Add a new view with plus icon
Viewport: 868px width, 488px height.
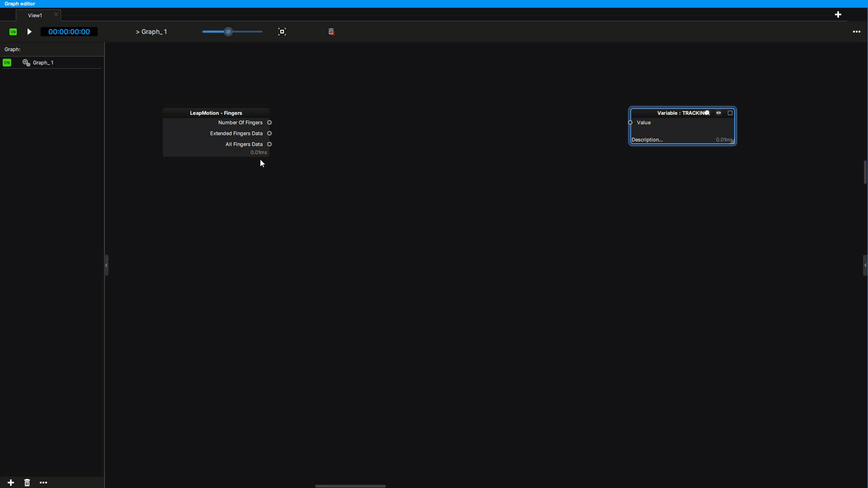pos(838,15)
